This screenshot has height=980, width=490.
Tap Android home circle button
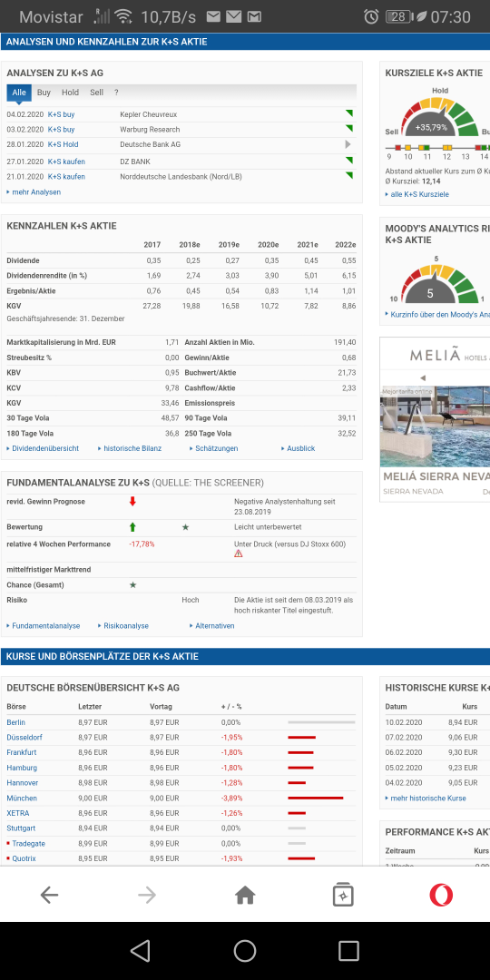(245, 951)
